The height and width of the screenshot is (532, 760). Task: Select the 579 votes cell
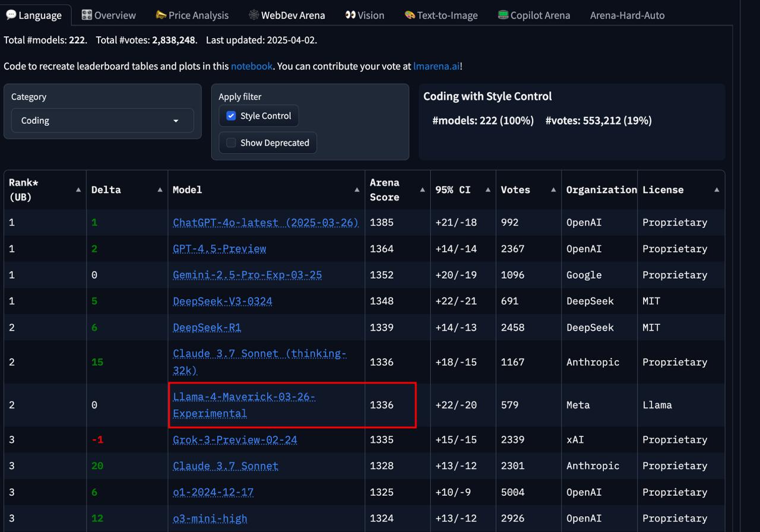[x=528, y=405]
